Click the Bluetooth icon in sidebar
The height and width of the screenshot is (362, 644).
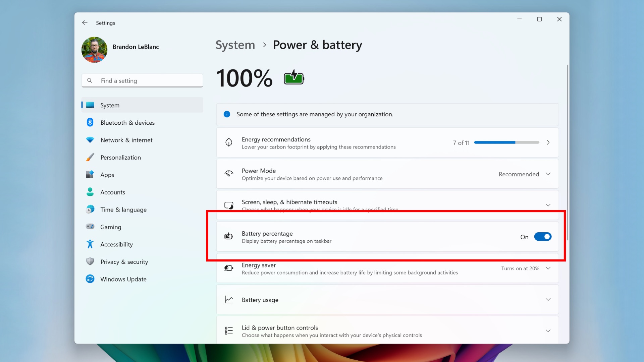tap(90, 122)
